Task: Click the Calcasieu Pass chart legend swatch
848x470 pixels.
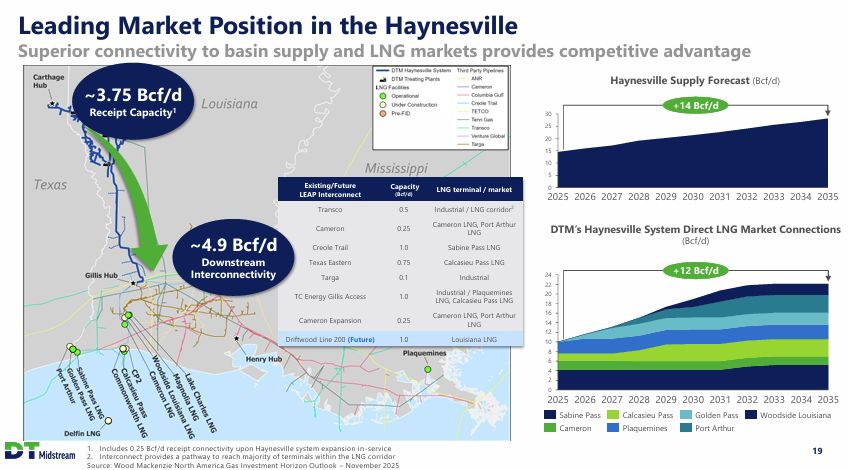Action: point(613,415)
